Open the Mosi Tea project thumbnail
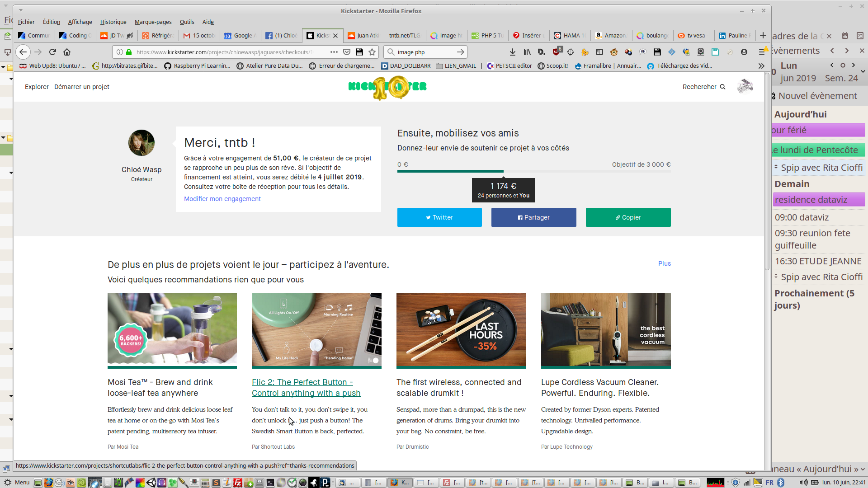This screenshot has width=868, height=488. 172,330
